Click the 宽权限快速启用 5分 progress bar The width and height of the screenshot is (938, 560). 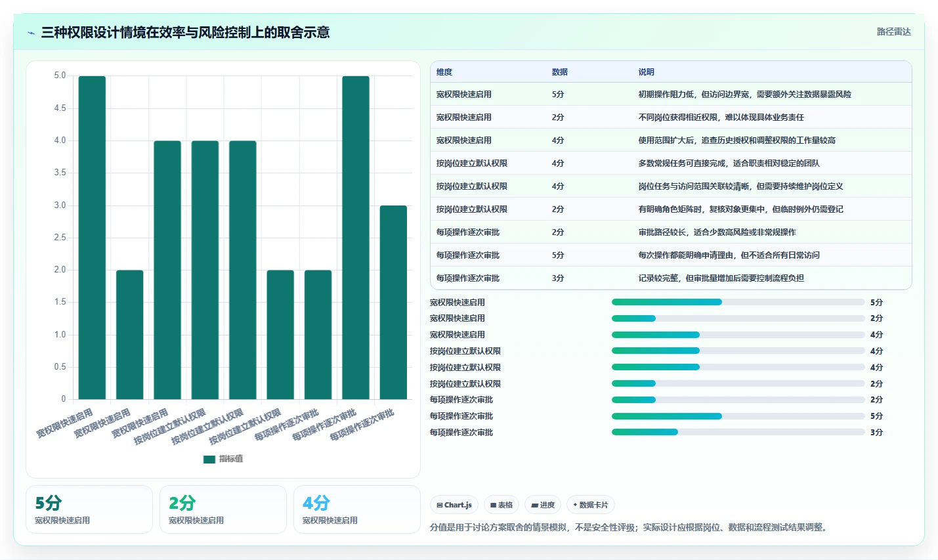click(738, 302)
